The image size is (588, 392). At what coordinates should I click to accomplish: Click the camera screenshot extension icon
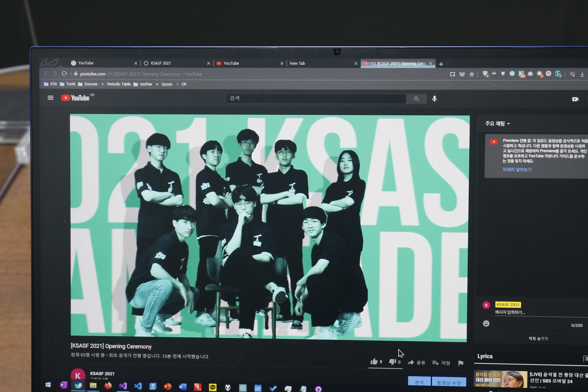click(530, 74)
